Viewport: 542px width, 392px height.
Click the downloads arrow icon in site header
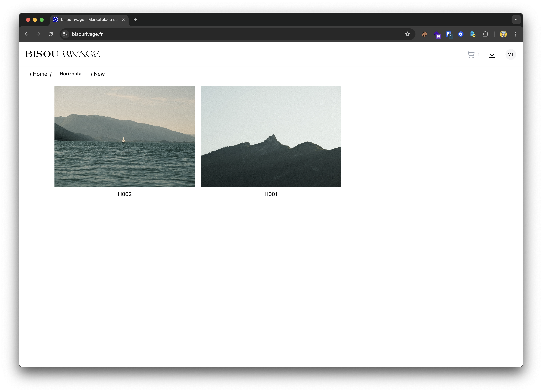492,54
